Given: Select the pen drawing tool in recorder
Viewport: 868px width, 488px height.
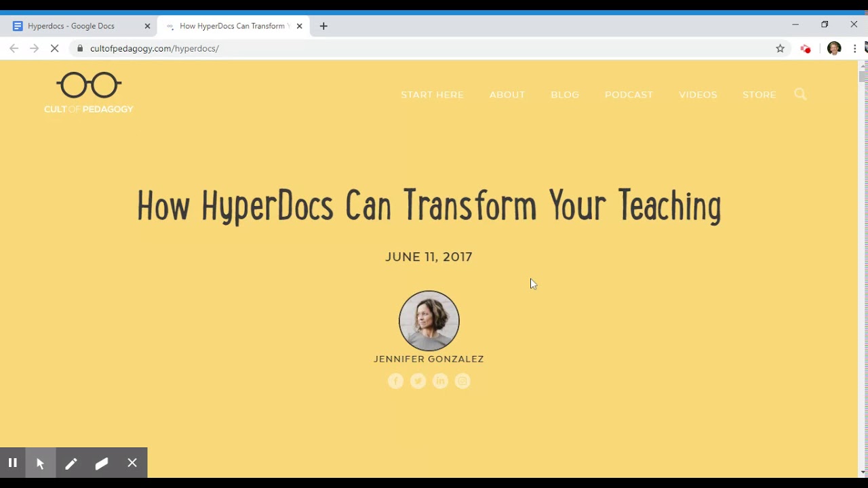Looking at the screenshot, I should 71,463.
